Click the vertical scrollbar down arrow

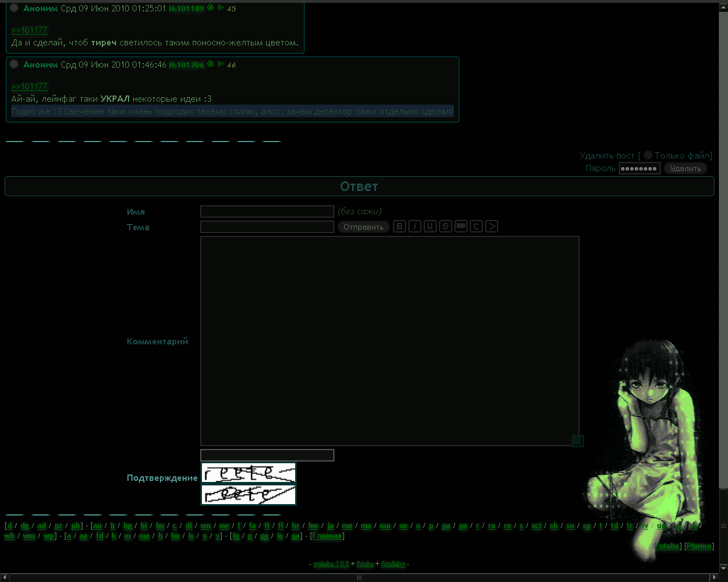pyautogui.click(x=723, y=567)
